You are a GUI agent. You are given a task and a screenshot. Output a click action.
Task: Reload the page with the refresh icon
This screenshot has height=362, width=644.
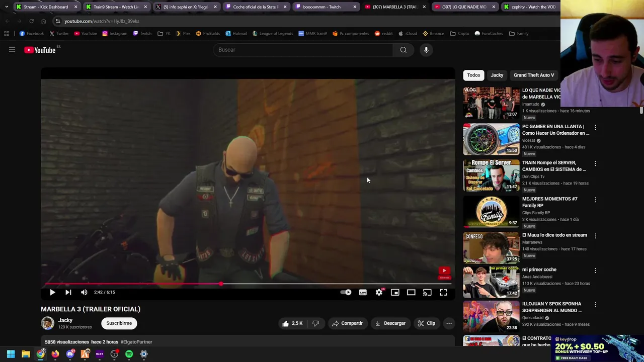(31, 21)
